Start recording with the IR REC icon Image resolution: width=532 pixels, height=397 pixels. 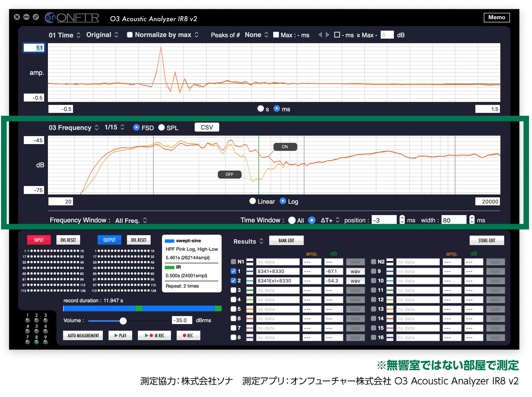click(x=154, y=335)
